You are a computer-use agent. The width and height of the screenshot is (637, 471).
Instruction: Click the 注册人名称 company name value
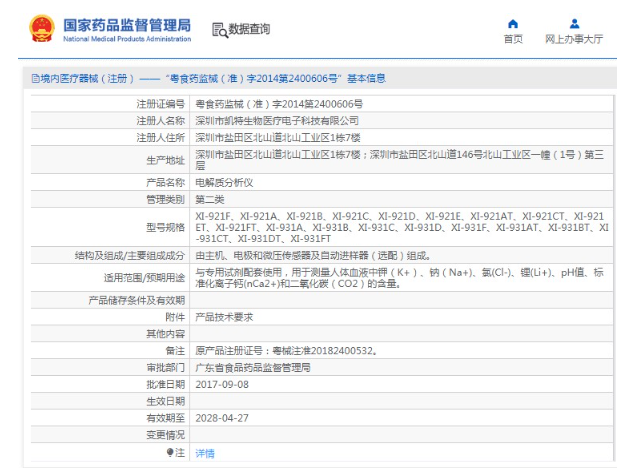(x=277, y=121)
